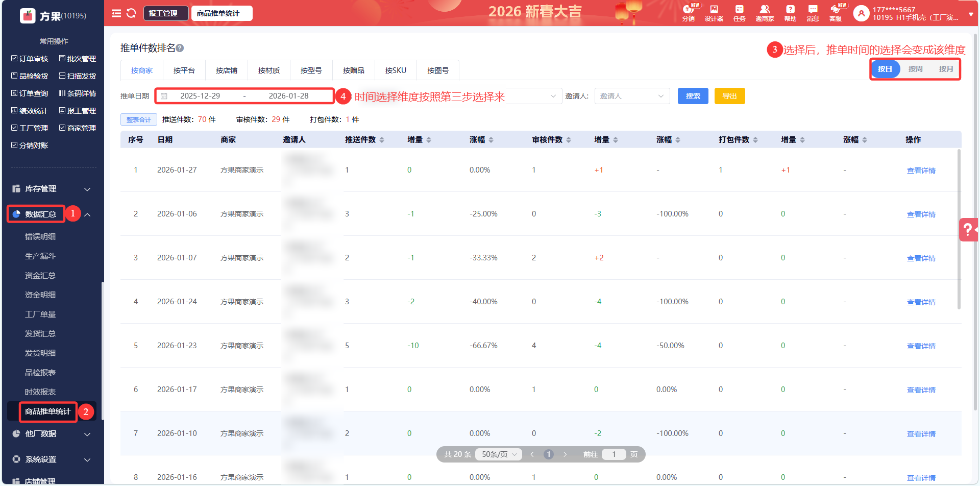This screenshot has height=486, width=980.
Task: Click the blue 搜索 button
Action: 693,96
